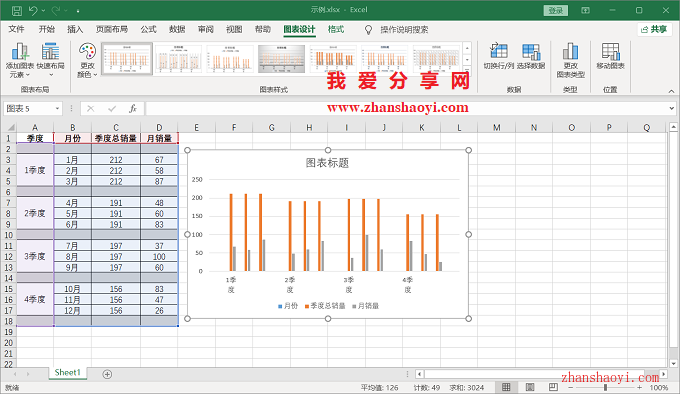Image resolution: width=680 pixels, height=394 pixels.
Task: Click the chart title 图表标题
Action: pyautogui.click(x=327, y=163)
